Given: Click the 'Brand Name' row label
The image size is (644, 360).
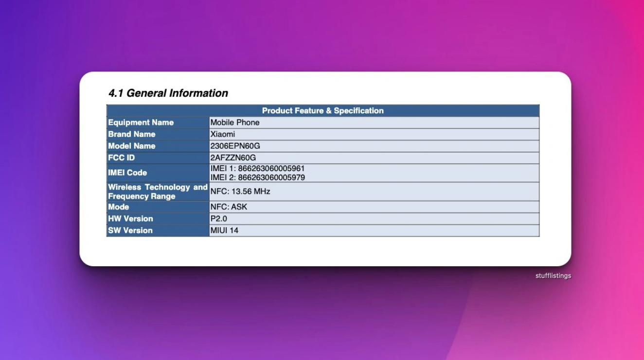Looking at the screenshot, I should coord(132,134).
